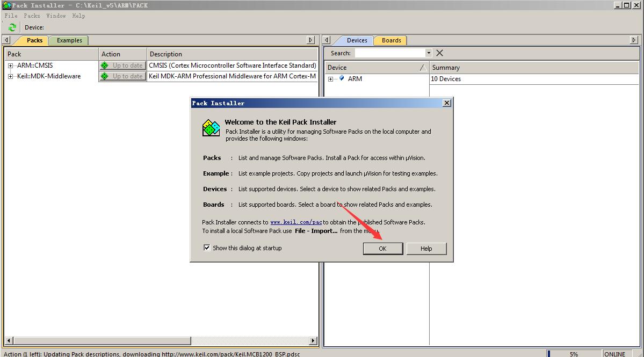Expand the Keil::MDK-Middleware tree node

click(x=10, y=76)
